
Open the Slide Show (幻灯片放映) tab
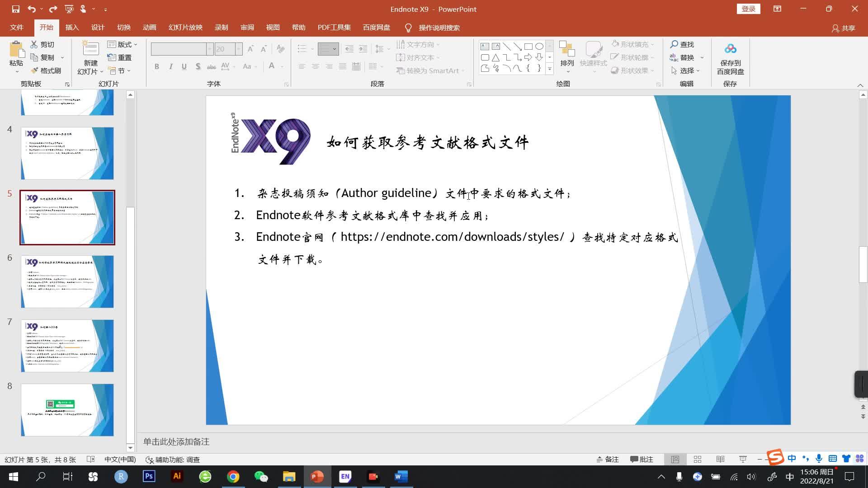pos(185,28)
